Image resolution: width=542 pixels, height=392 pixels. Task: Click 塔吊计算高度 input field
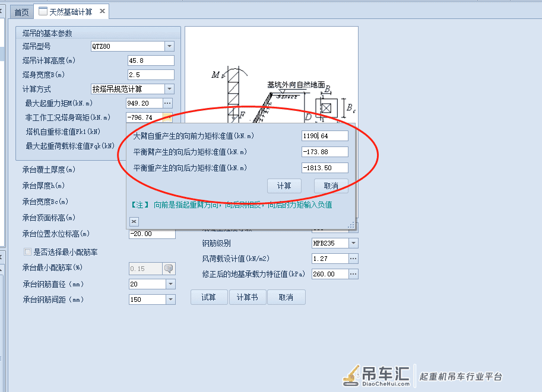coord(151,60)
